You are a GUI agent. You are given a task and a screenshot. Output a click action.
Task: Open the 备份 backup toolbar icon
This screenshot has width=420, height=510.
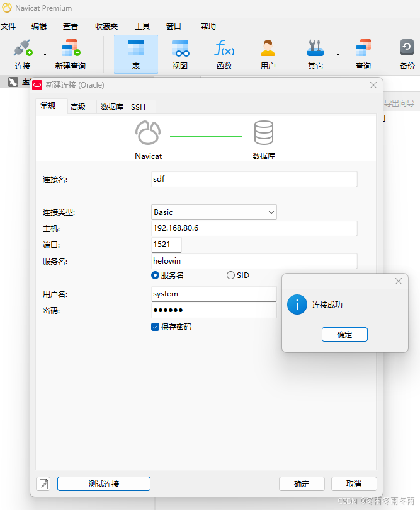pos(407,54)
